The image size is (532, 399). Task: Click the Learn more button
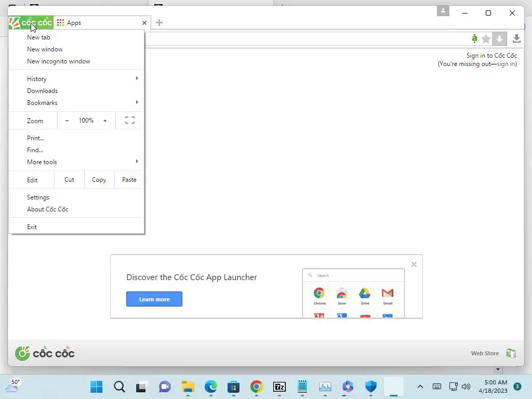[x=154, y=299]
